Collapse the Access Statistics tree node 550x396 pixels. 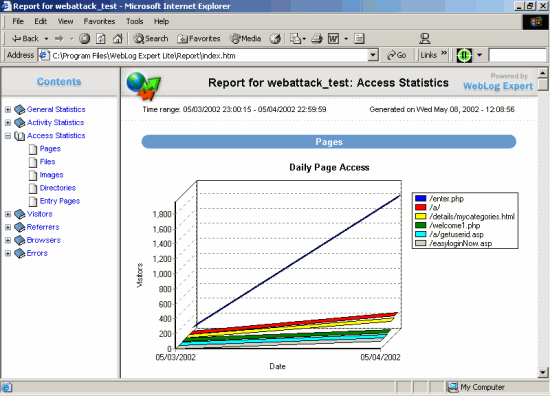click(8, 136)
